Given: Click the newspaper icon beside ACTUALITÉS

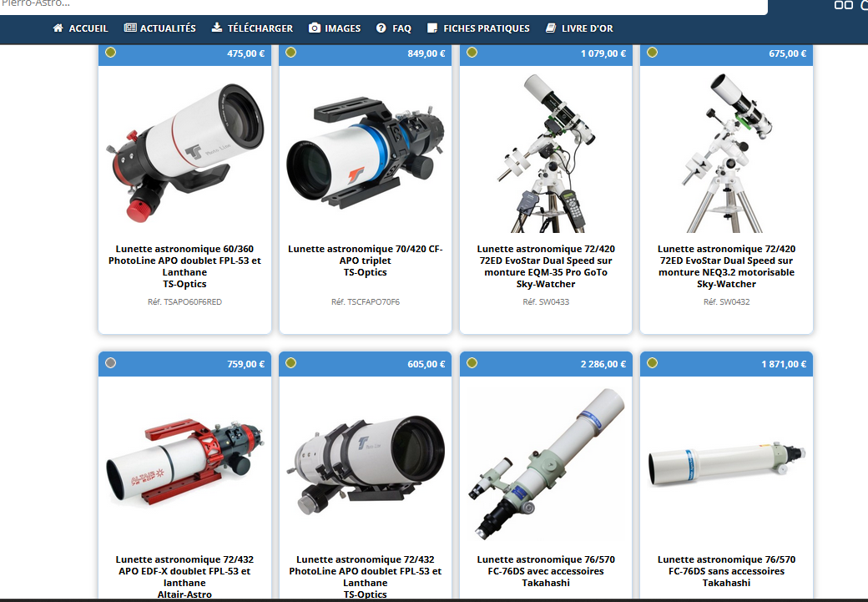Looking at the screenshot, I should click(x=130, y=28).
